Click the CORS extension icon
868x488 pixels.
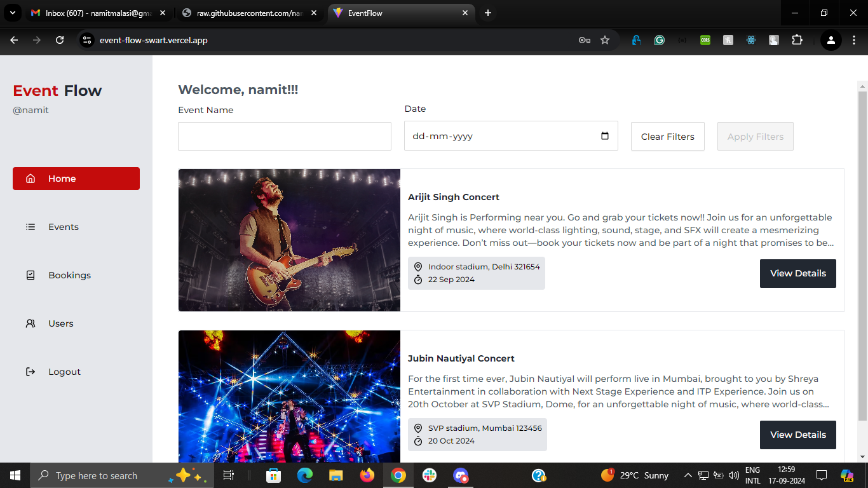pyautogui.click(x=705, y=40)
